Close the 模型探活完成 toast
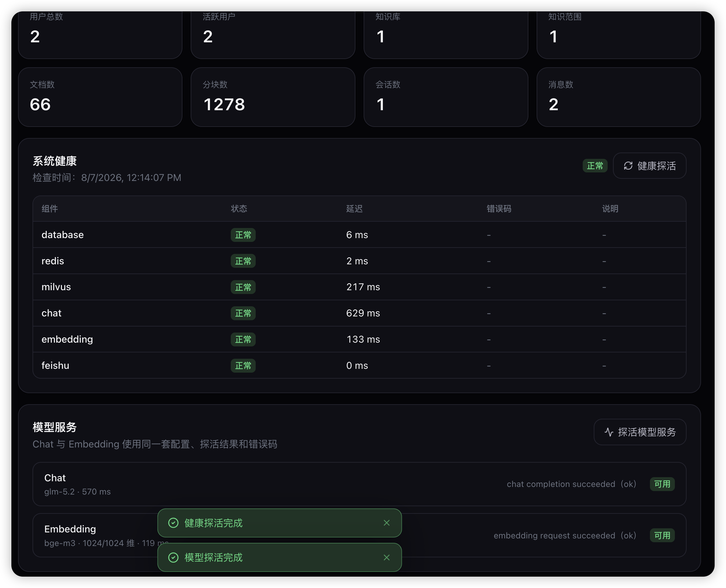 point(387,557)
